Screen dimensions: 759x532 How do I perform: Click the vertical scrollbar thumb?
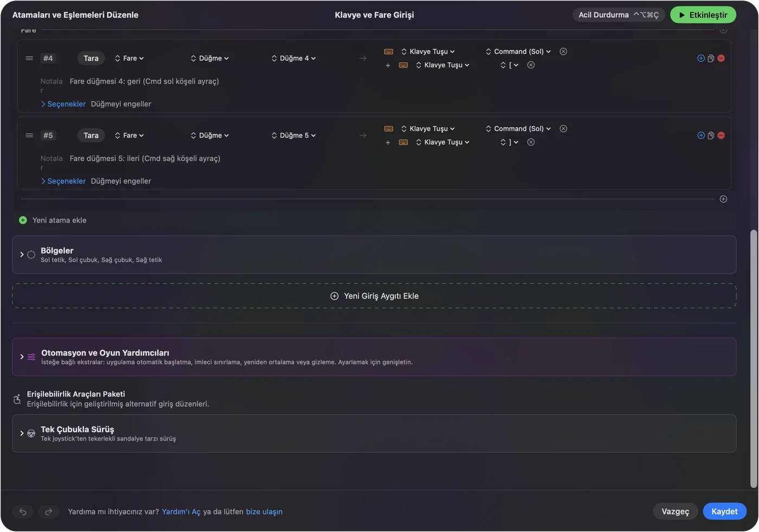click(753, 359)
